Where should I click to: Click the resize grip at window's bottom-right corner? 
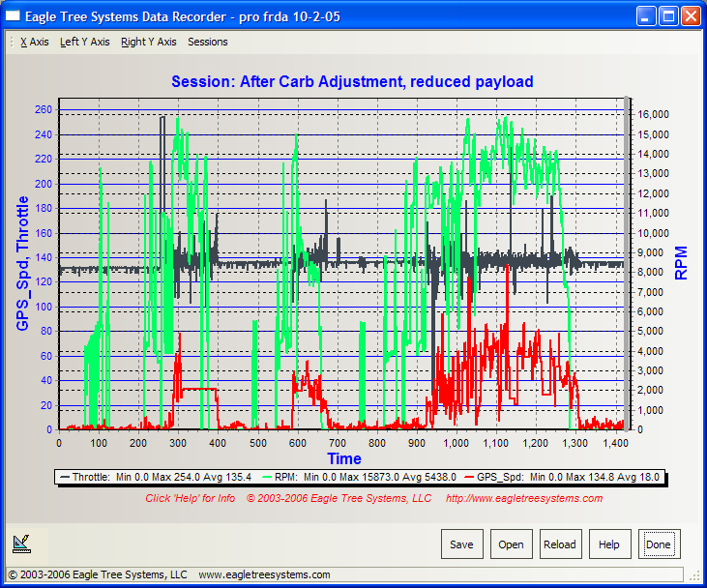pyautogui.click(x=694, y=575)
